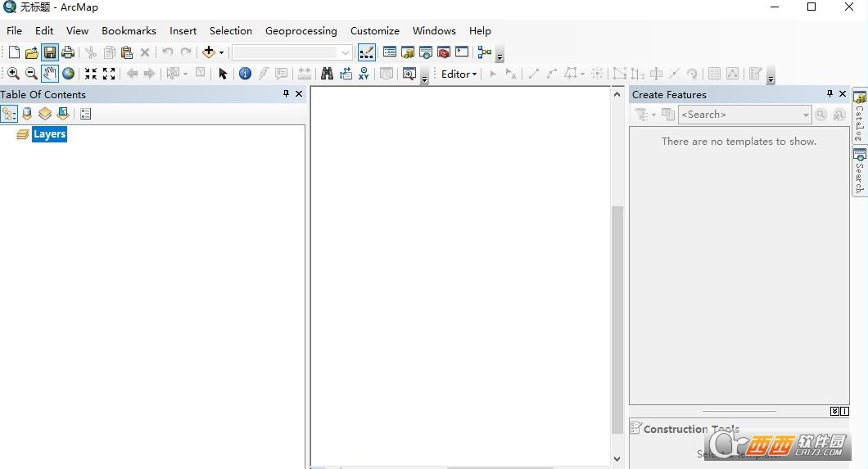Toggle the Pan hand tool
The height and width of the screenshot is (469, 868).
[50, 74]
